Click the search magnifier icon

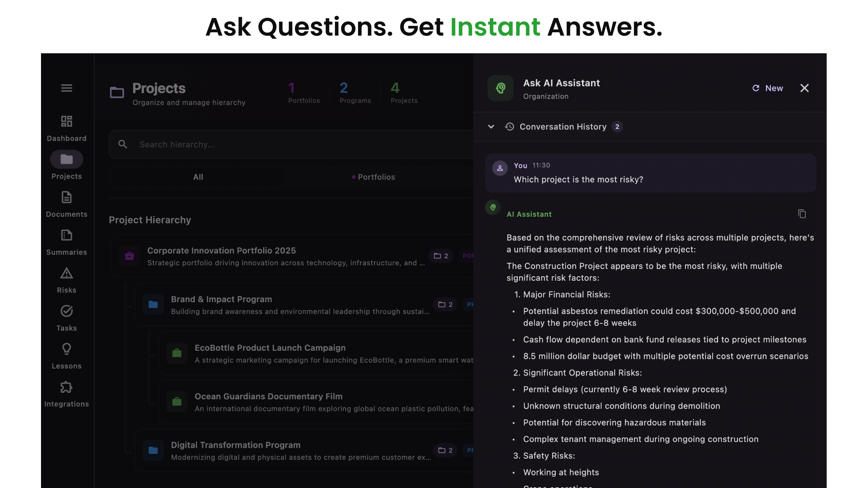(x=123, y=144)
